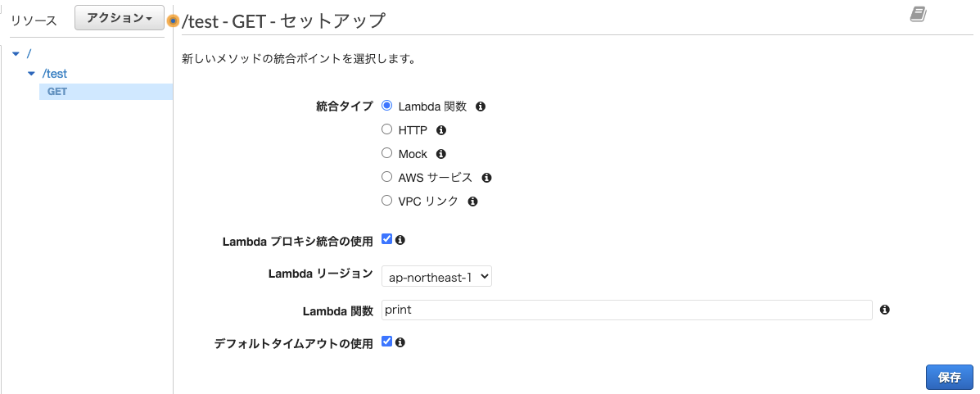Collapse the root / resource node
Screen dimensions: 980x394
coord(16,54)
